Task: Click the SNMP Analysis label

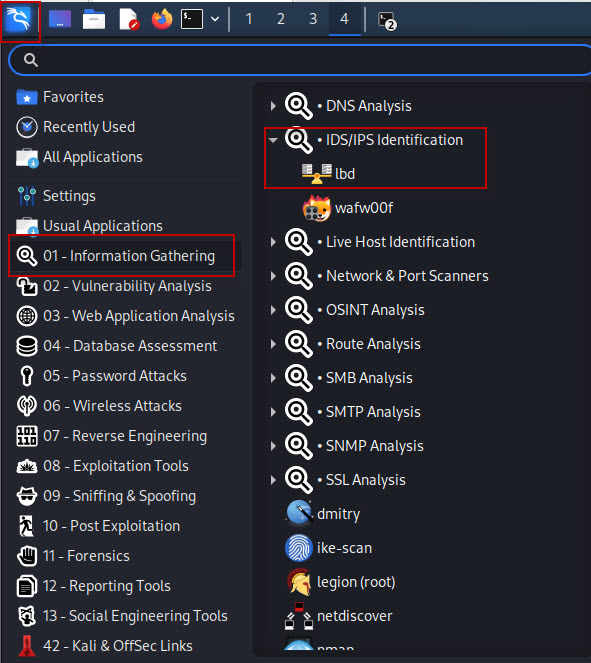Action: pos(375,446)
